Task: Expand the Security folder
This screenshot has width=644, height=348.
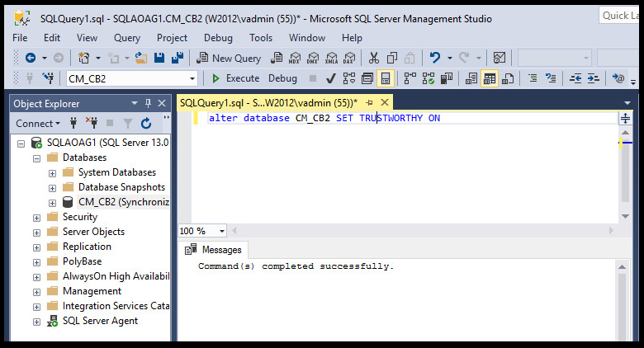Action: click(x=36, y=218)
